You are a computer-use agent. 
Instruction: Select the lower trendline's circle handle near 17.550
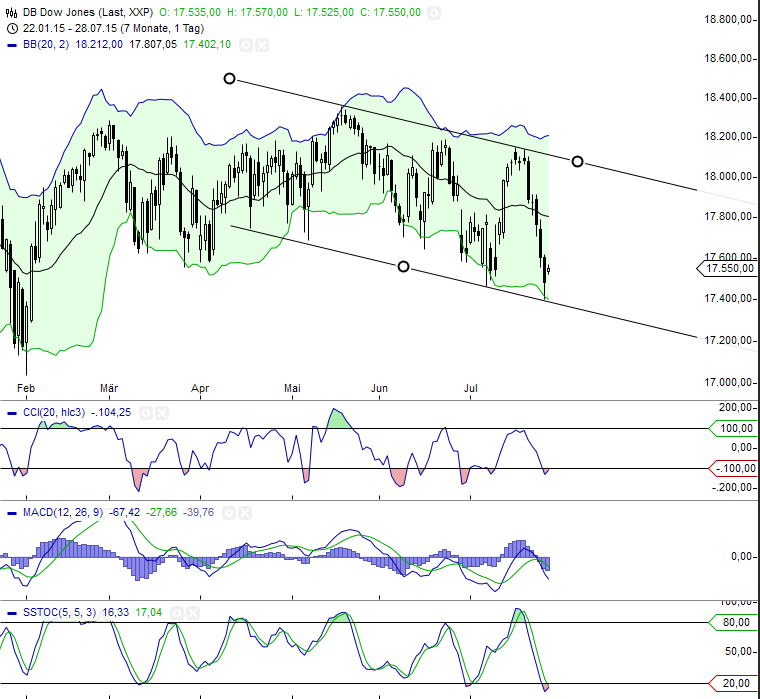coord(403,267)
